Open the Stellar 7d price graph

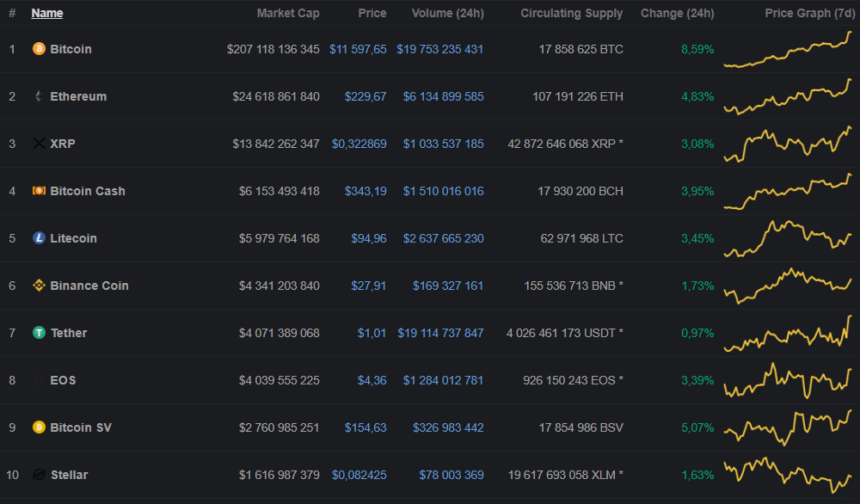pyautogui.click(x=789, y=475)
